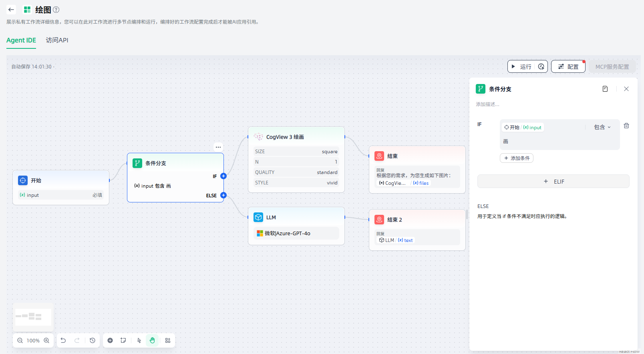Screen dimensions: 644x354
Task: Open the version history clock icon
Action: click(93, 340)
